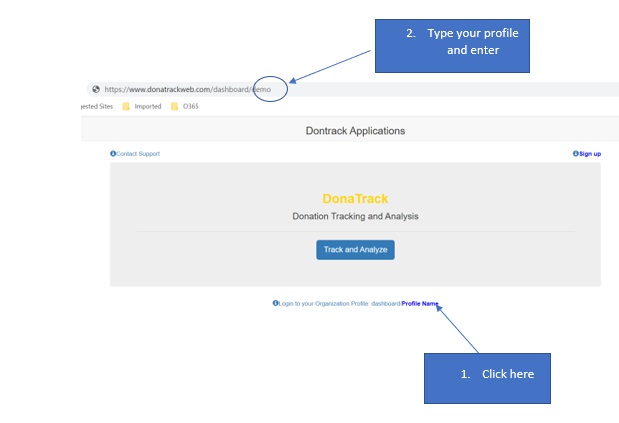
Task: Click the Dontrack Applications page title
Action: click(355, 131)
